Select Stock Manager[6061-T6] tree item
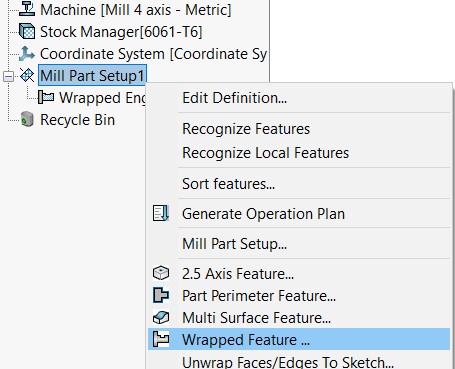 pyautogui.click(x=121, y=32)
